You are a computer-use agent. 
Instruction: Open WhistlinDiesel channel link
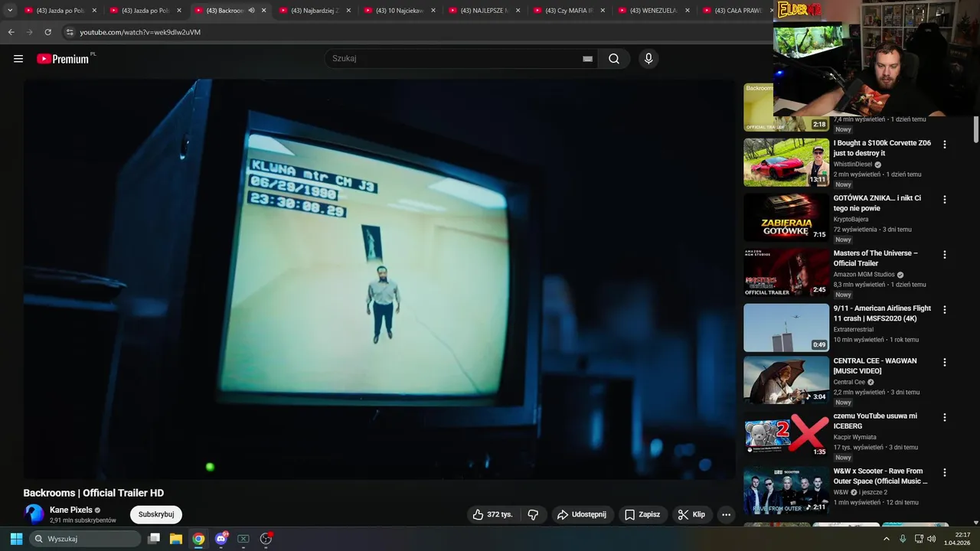point(854,164)
